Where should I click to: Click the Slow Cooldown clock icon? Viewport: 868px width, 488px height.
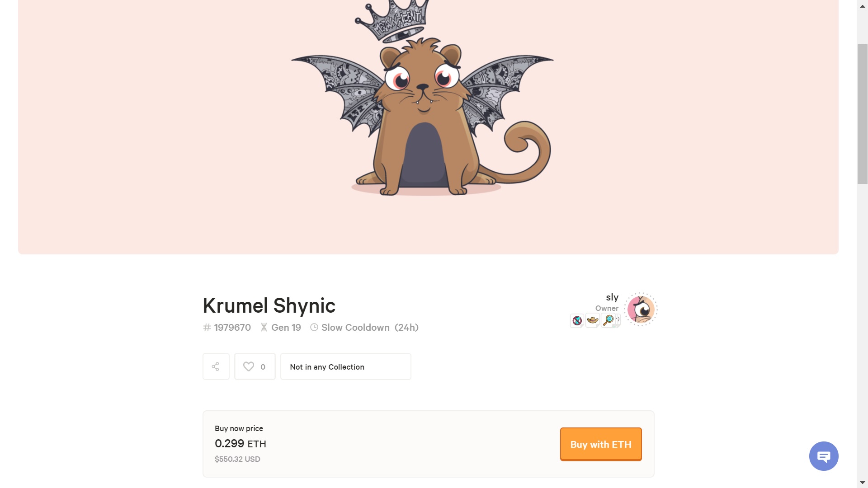click(x=314, y=327)
